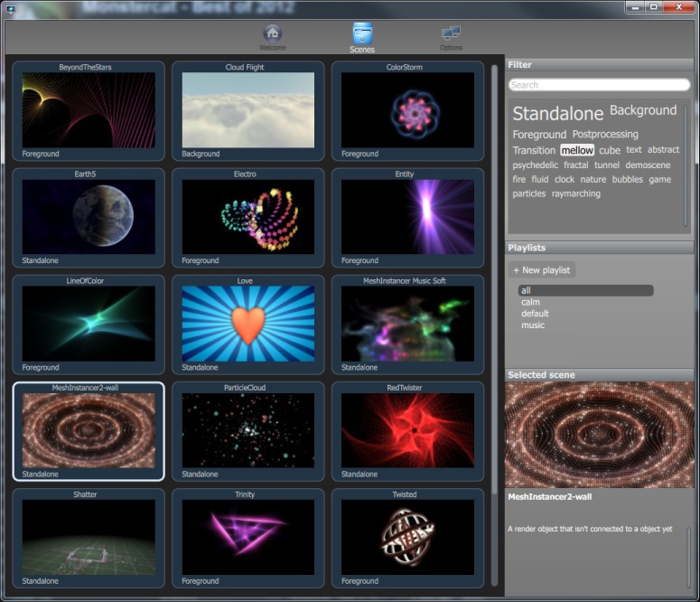Filter by Standalone tag
Viewport: 700px width, 602px height.
pyautogui.click(x=557, y=114)
